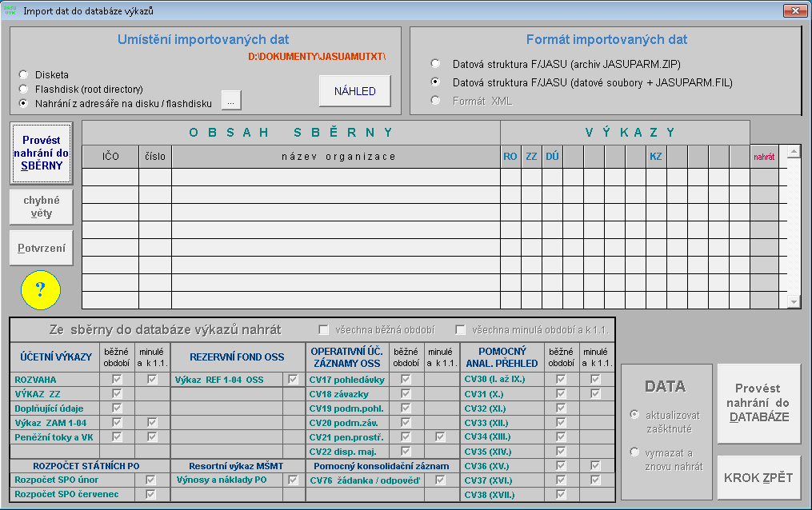This screenshot has height=510, width=812.
Task: Click the NÁHLED button
Action: [354, 91]
